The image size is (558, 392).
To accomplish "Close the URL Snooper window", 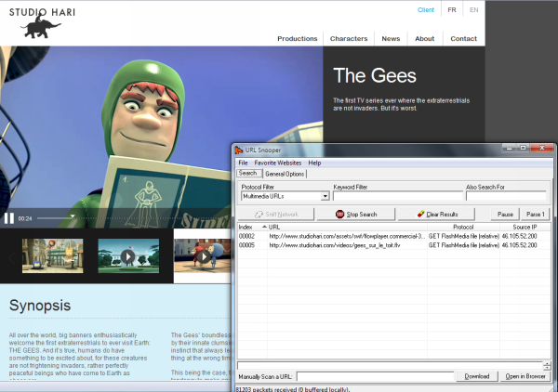I will [x=541, y=148].
